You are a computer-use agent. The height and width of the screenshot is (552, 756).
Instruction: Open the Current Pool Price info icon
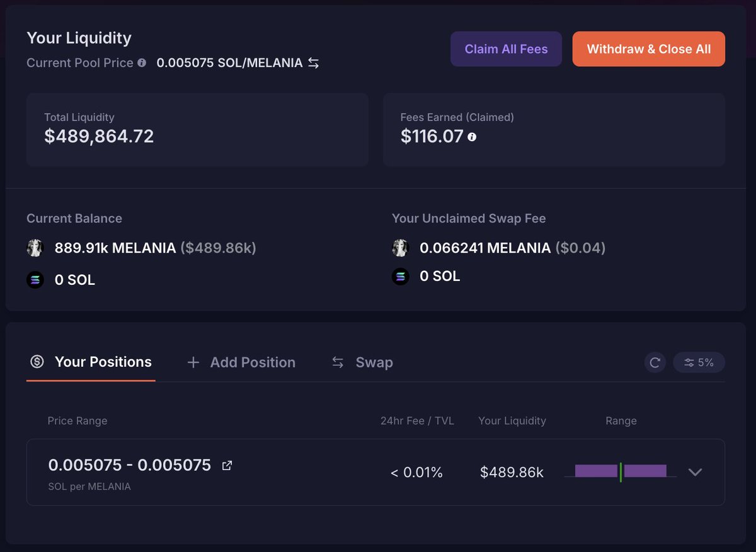point(142,63)
